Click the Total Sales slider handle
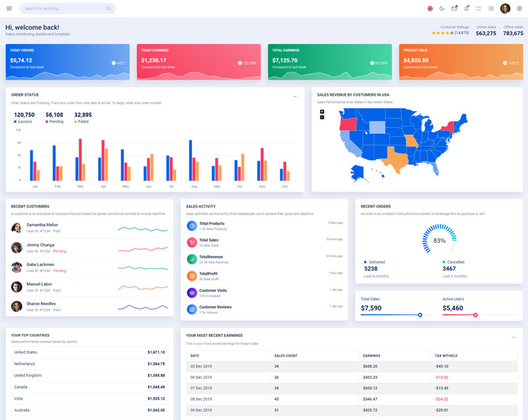The image size is (528, 420). pyautogui.click(x=420, y=315)
